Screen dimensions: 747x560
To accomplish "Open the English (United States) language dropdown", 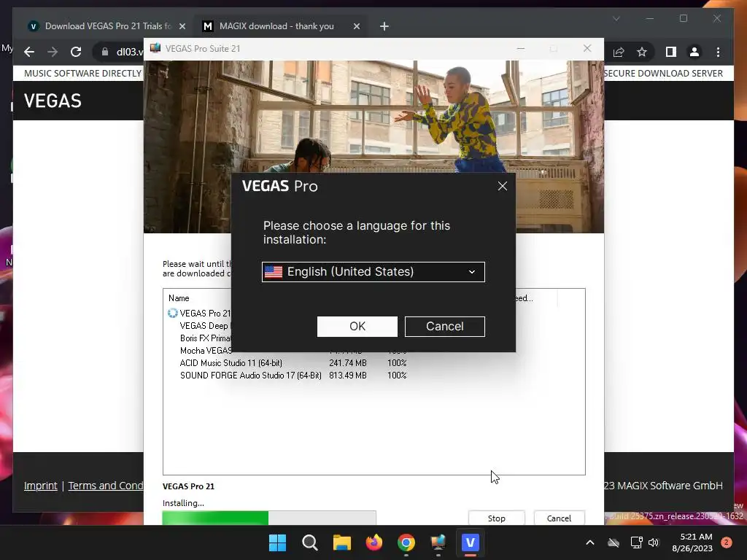I will (x=373, y=272).
